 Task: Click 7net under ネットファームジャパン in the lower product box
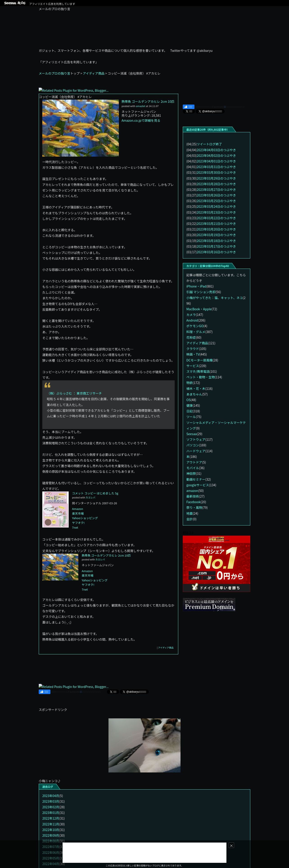[x=85, y=589]
